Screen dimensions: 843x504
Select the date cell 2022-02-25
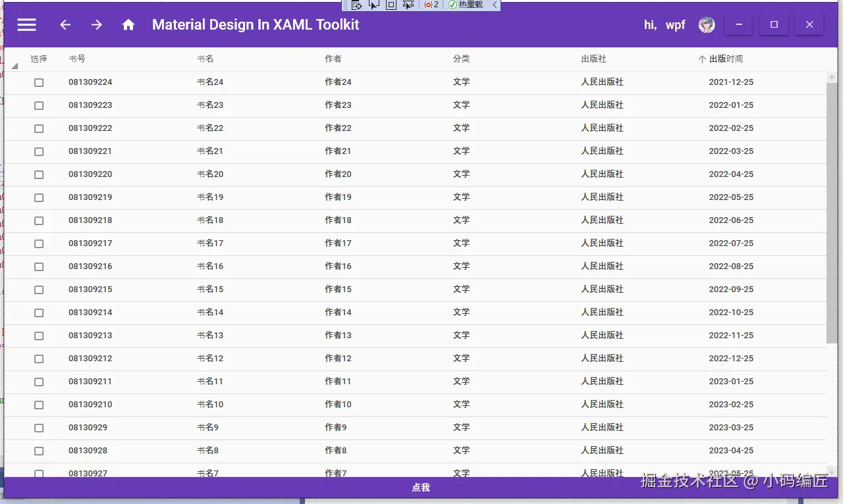coord(731,128)
